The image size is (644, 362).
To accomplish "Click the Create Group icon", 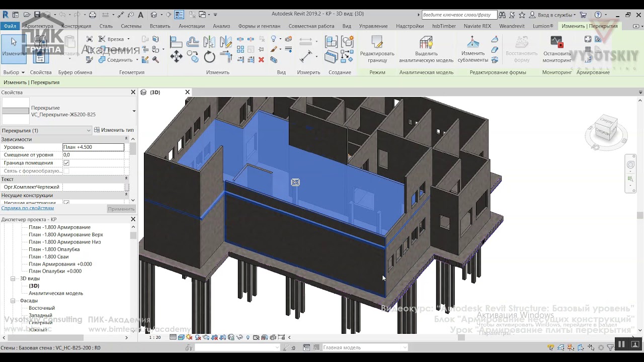I will tap(347, 42).
